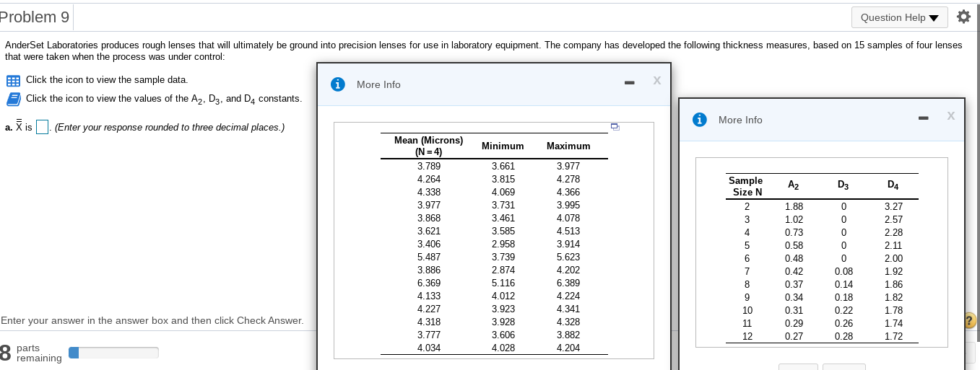Select minimum value 5.116

pyautogui.click(x=503, y=283)
